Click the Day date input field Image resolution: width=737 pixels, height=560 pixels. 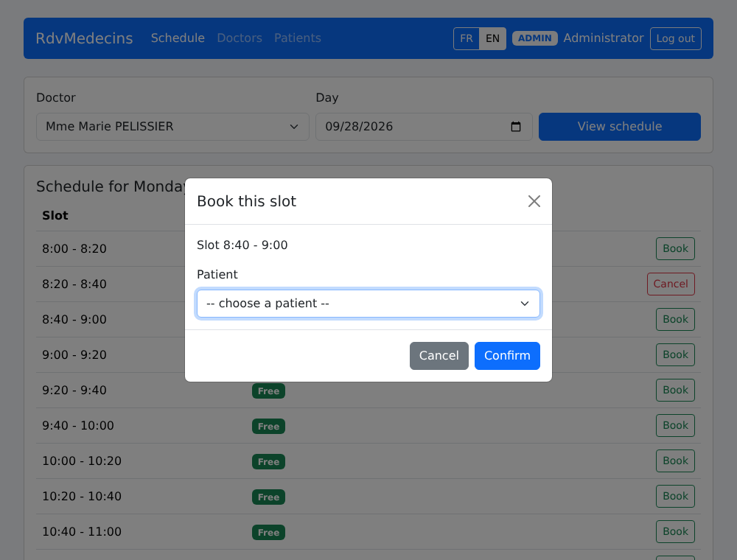[424, 127]
